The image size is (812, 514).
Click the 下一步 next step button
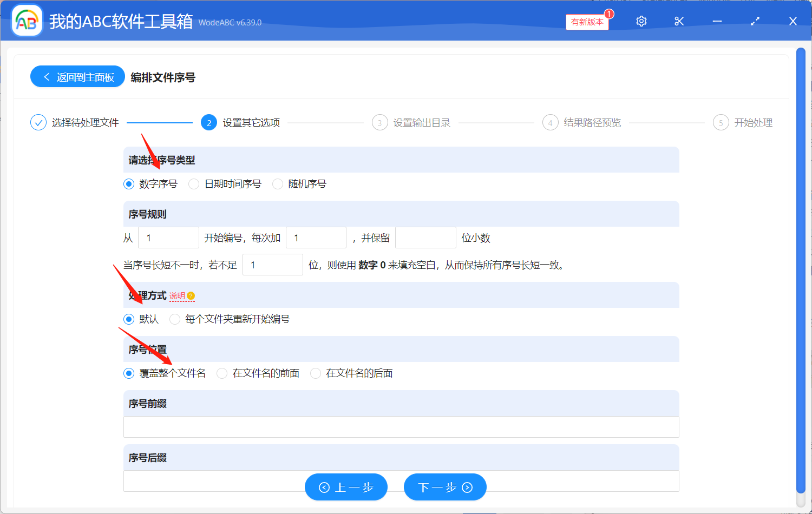tap(445, 487)
